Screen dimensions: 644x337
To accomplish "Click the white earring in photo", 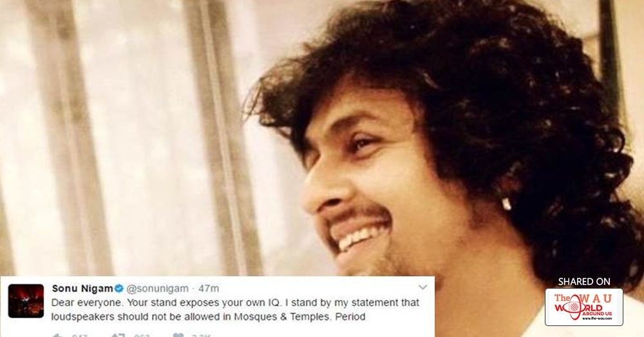I will click(x=506, y=204).
